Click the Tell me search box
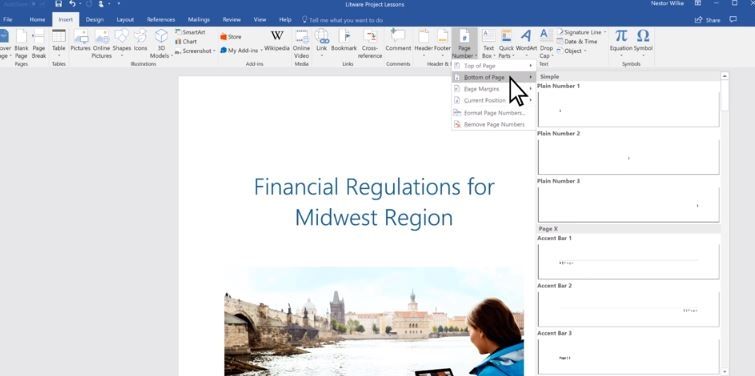The image size is (755, 376). (x=342, y=20)
